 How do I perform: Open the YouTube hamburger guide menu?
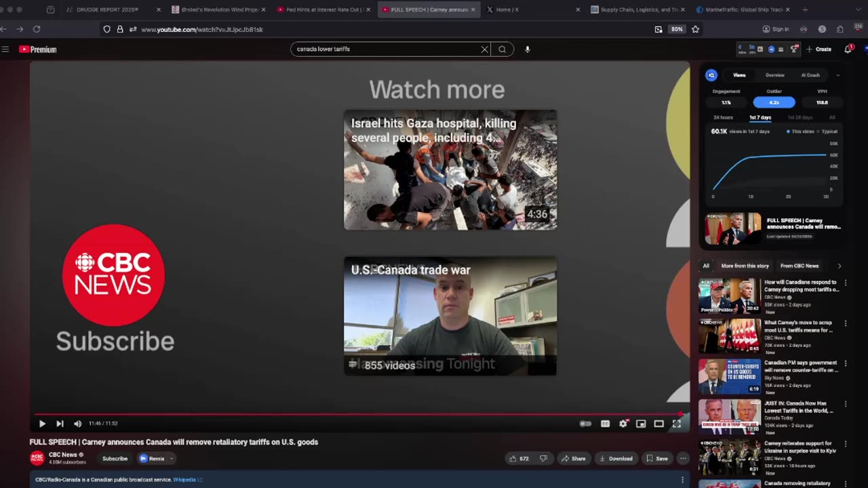coord(5,49)
